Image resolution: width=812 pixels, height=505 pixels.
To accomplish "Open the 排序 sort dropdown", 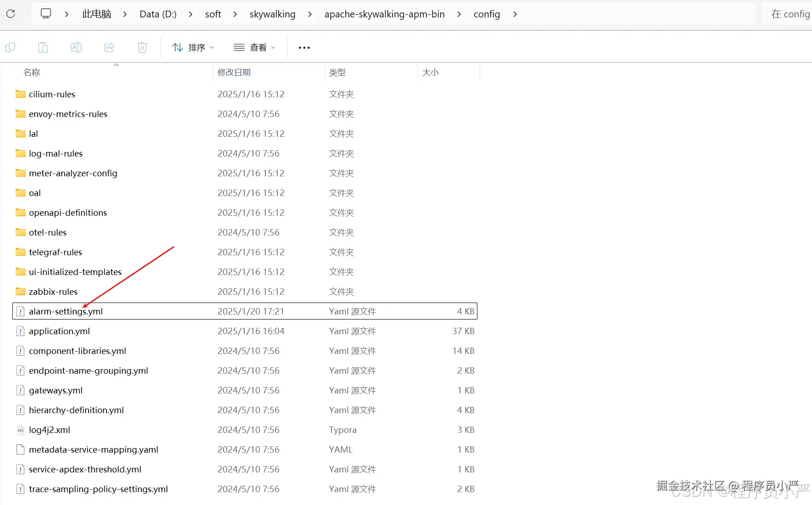I will click(193, 47).
